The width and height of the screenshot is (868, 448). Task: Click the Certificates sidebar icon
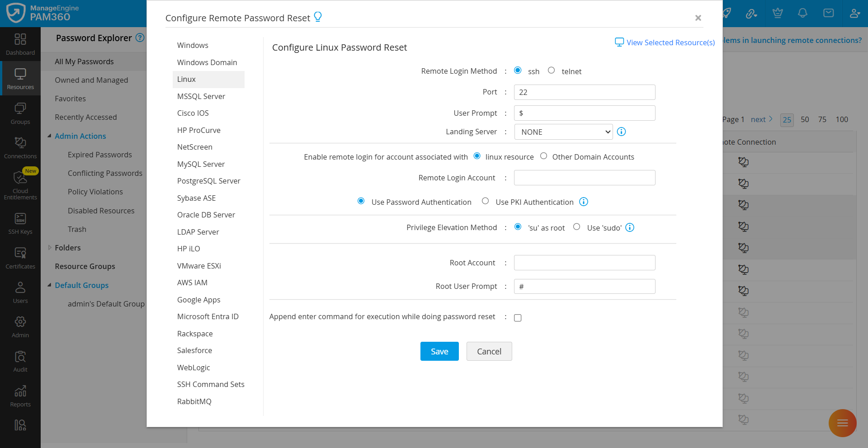(20, 256)
